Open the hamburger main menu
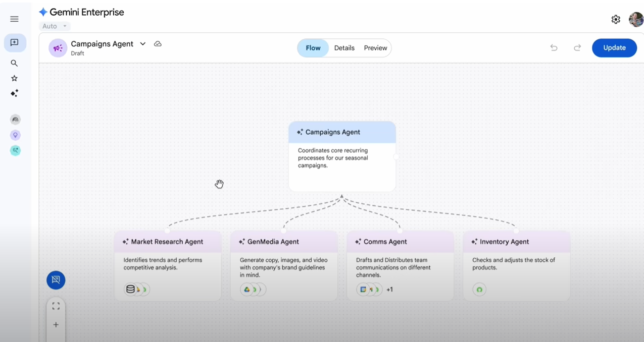The width and height of the screenshot is (644, 342). pyautogui.click(x=14, y=19)
